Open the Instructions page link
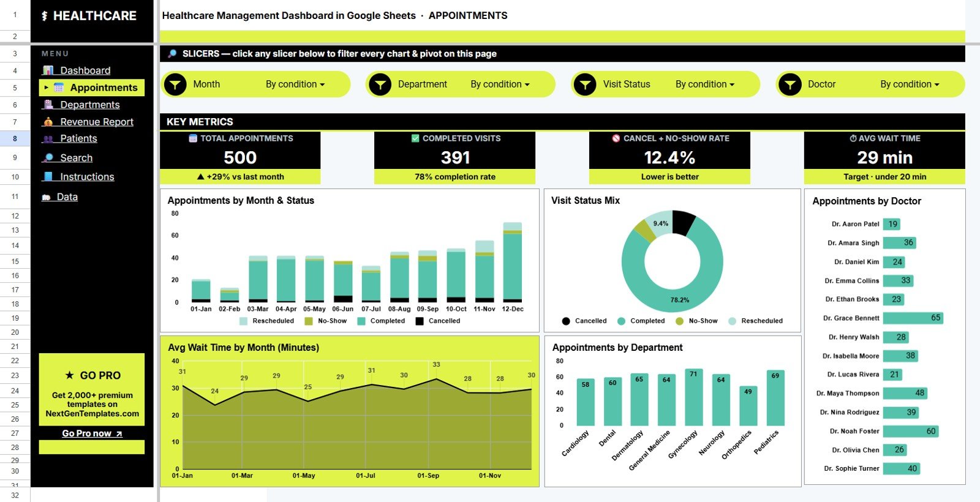 (x=87, y=176)
